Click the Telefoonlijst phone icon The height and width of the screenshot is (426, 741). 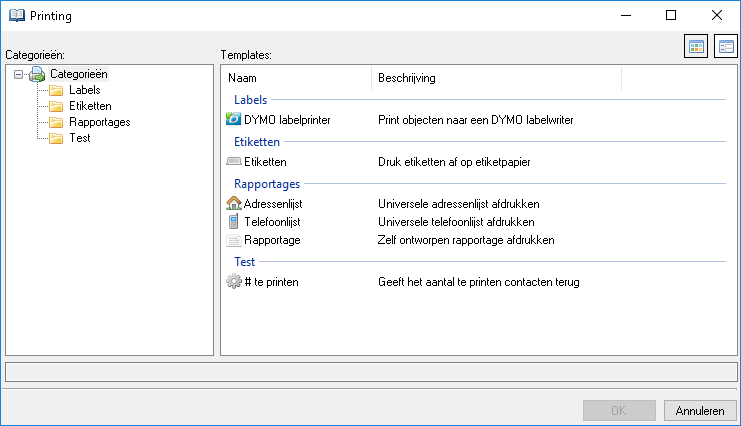coord(234,222)
